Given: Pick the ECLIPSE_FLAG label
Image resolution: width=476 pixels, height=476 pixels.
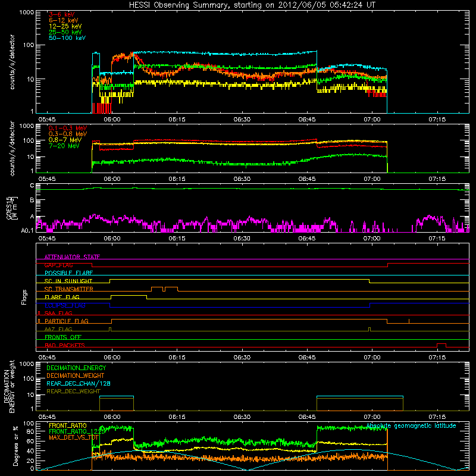Looking at the screenshot, I should 65,305.
